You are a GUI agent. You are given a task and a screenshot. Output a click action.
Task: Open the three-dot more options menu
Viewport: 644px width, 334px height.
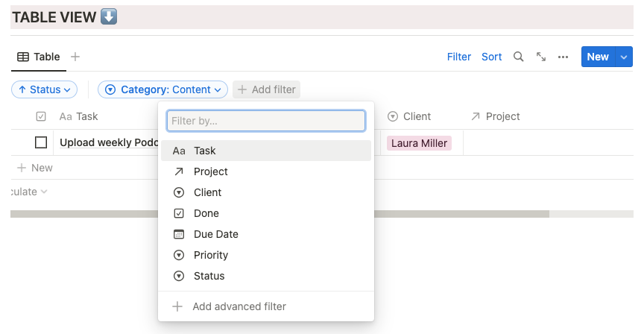563,57
